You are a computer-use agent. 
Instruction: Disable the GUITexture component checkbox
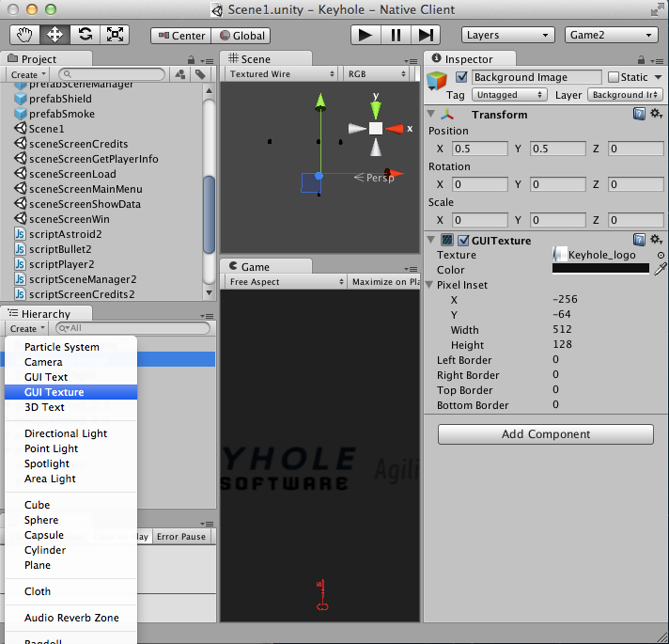[x=463, y=241]
